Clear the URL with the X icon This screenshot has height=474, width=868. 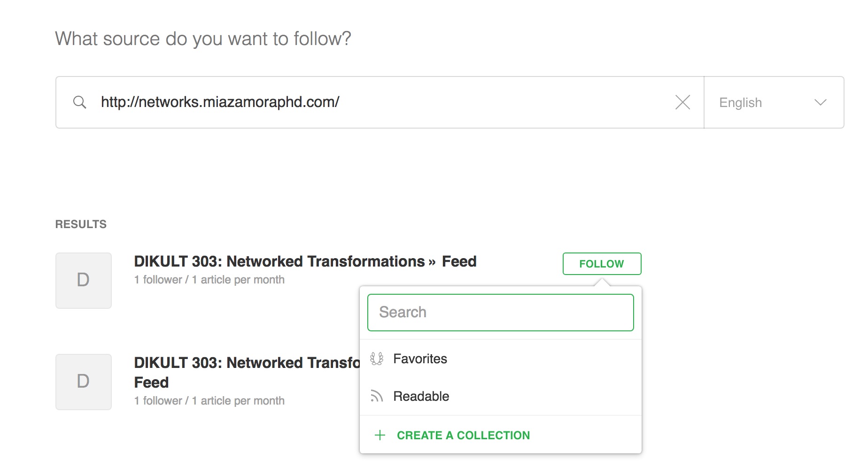(682, 102)
